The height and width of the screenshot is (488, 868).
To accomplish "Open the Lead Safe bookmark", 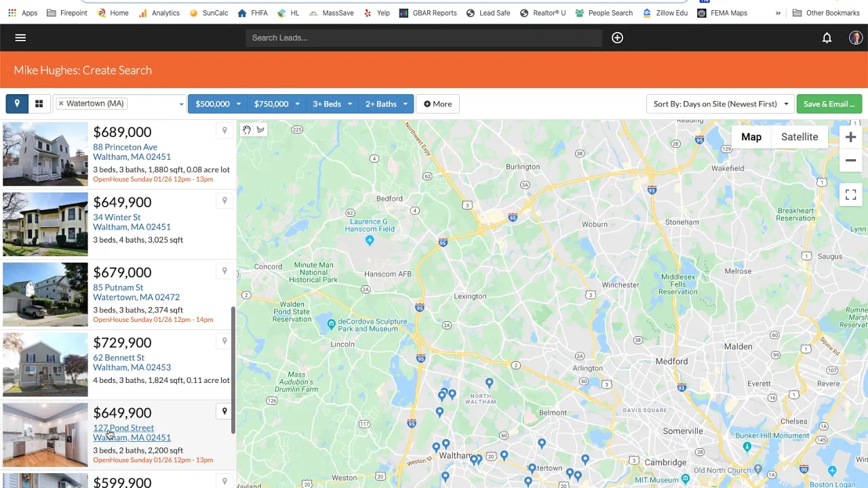I will 488,13.
